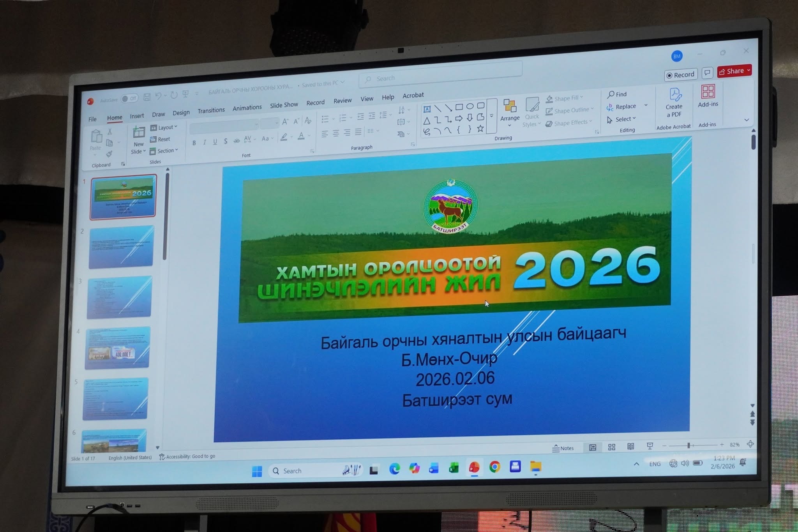Open Excel from the taskbar
Screen dimensions: 798x532
point(454,468)
